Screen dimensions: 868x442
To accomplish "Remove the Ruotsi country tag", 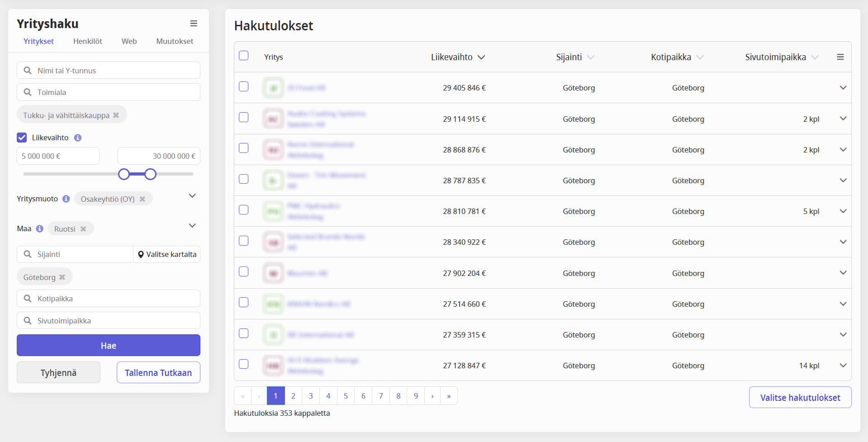I will 83,229.
